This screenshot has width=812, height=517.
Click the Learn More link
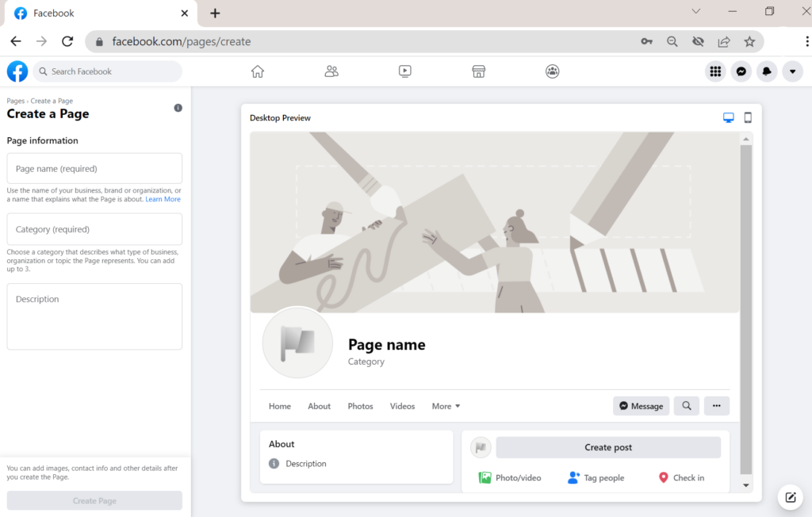point(163,200)
